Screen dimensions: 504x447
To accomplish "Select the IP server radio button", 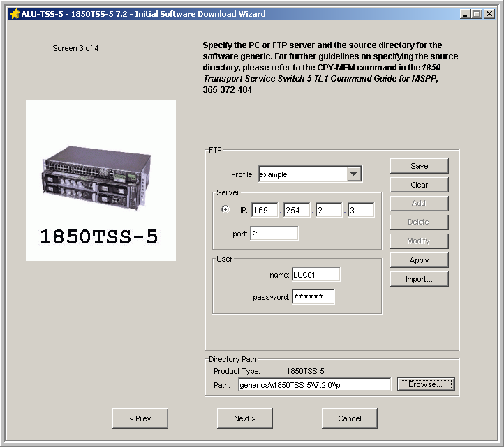I will pyautogui.click(x=225, y=209).
